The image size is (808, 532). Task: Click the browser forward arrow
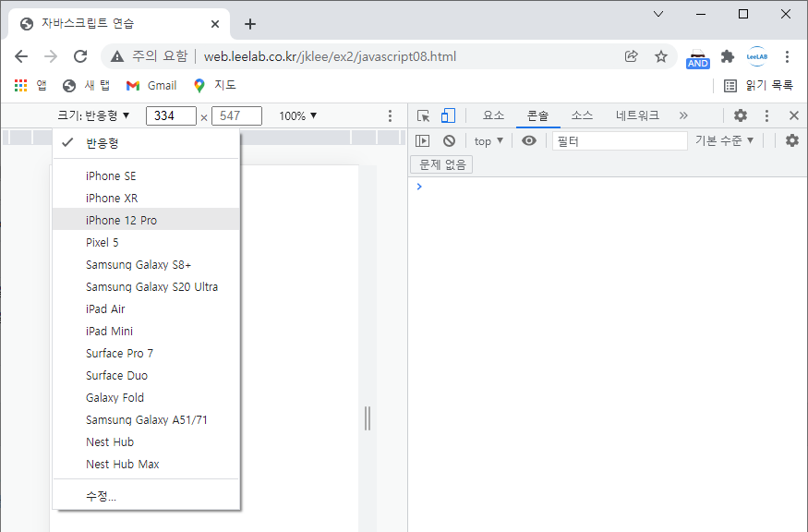(x=51, y=56)
